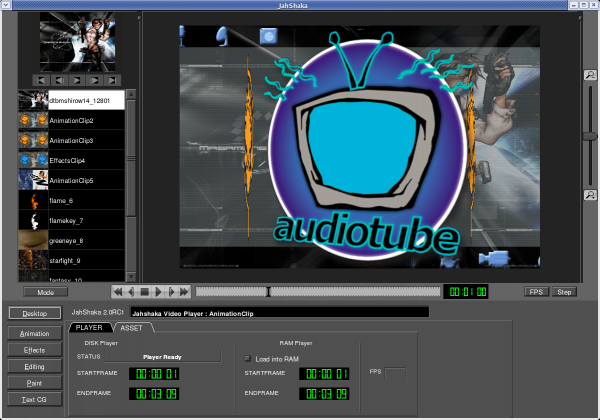Rewind the main player
This screenshot has width=600, height=420.
coord(118,292)
